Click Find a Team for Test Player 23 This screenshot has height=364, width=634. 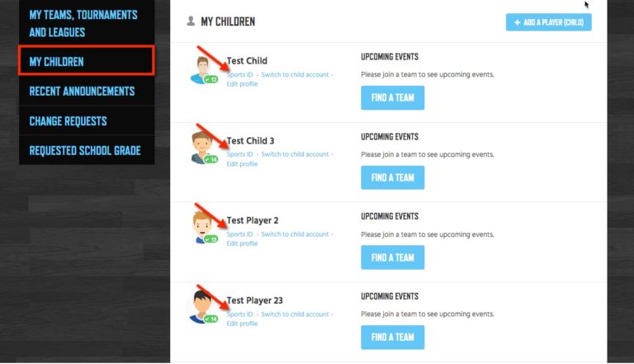pos(393,338)
